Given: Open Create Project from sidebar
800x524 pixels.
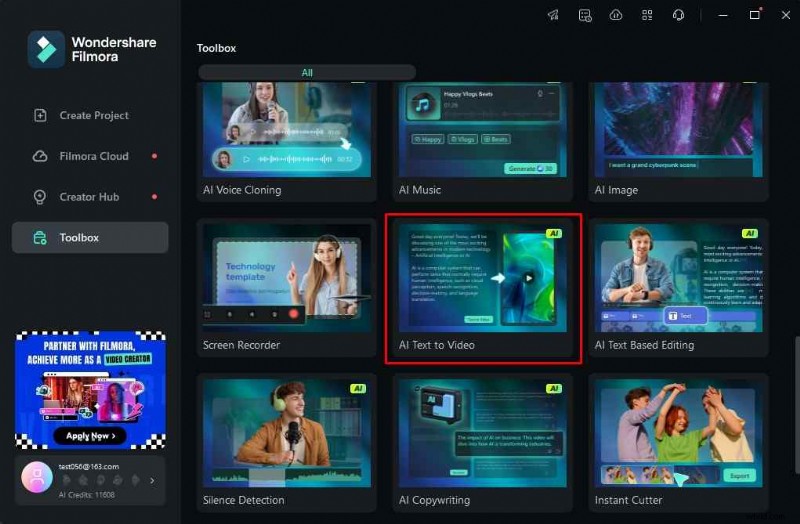Looking at the screenshot, I should [90, 115].
